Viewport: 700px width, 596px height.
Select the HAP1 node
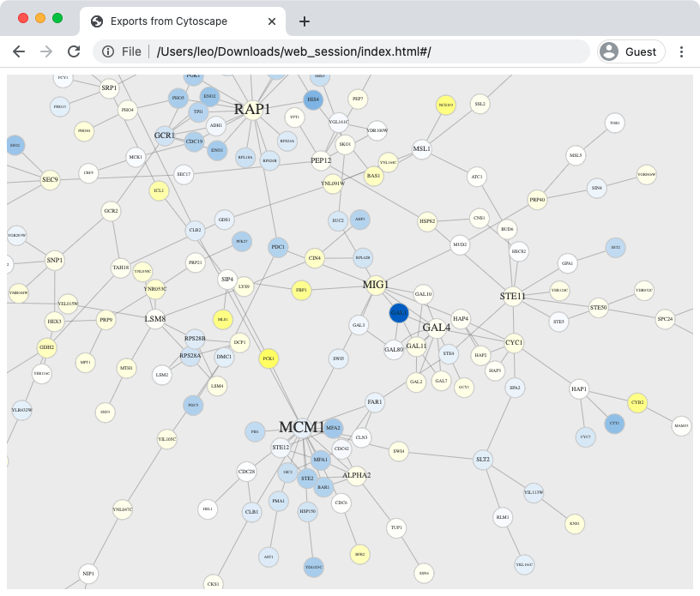pyautogui.click(x=579, y=389)
